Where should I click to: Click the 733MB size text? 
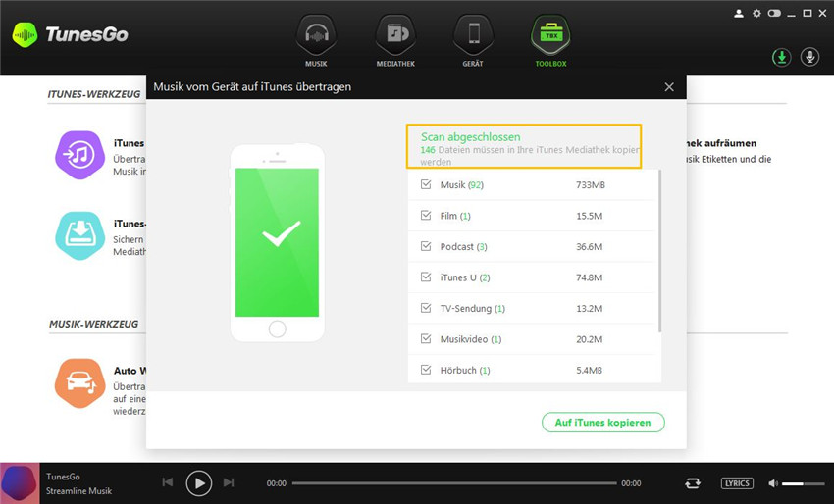(x=591, y=185)
